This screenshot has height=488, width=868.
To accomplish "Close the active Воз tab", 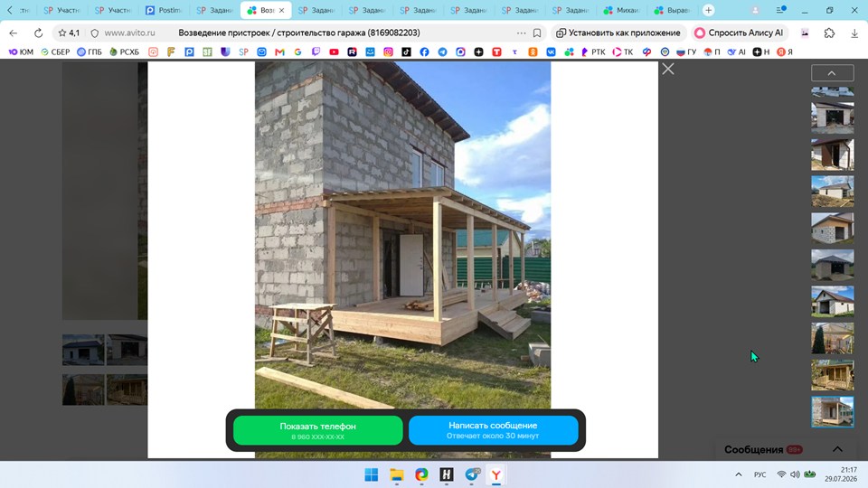I will pyautogui.click(x=281, y=10).
